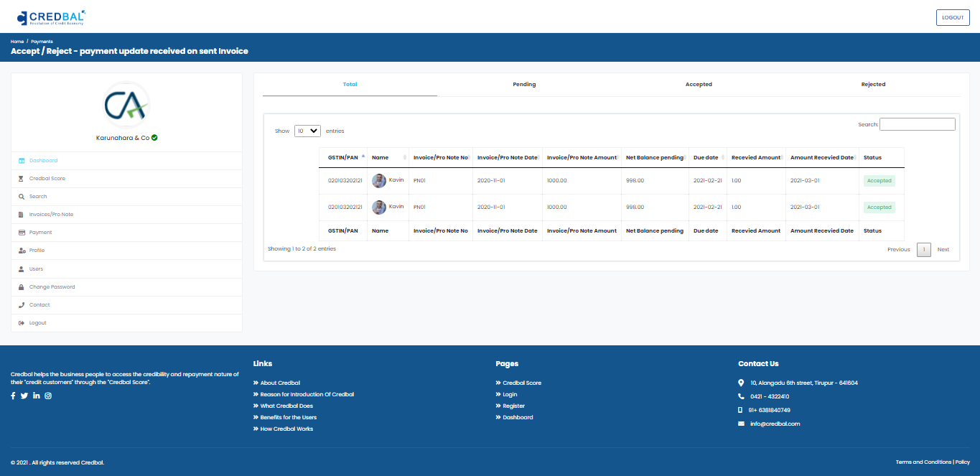Viewport: 980px width, 476px height.
Task: Click the LinkedIn icon in the footer
Action: coord(37,396)
